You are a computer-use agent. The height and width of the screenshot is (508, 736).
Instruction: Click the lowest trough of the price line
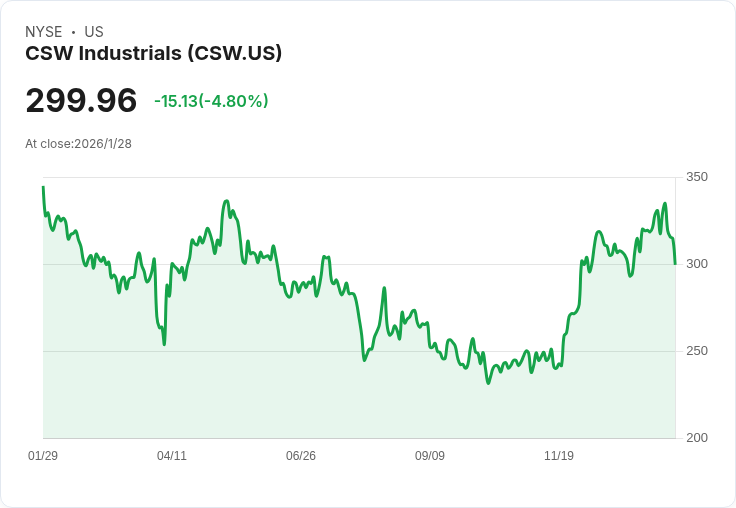point(488,382)
